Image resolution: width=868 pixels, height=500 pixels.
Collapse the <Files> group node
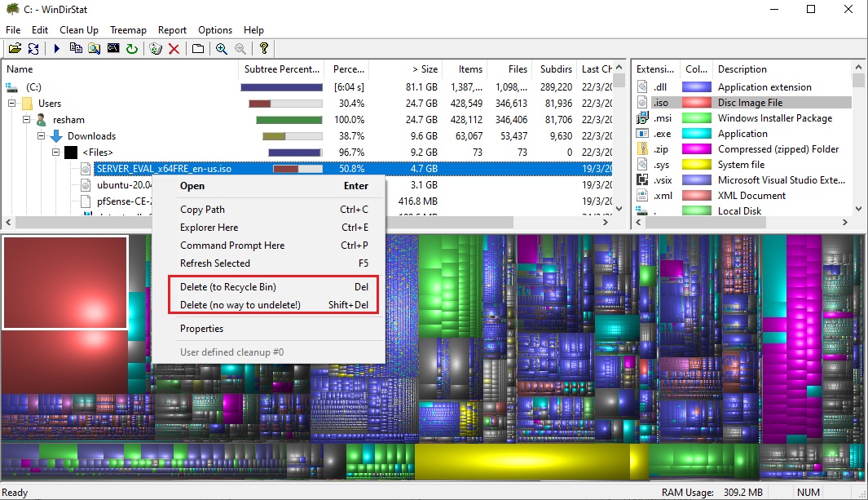[56, 153]
